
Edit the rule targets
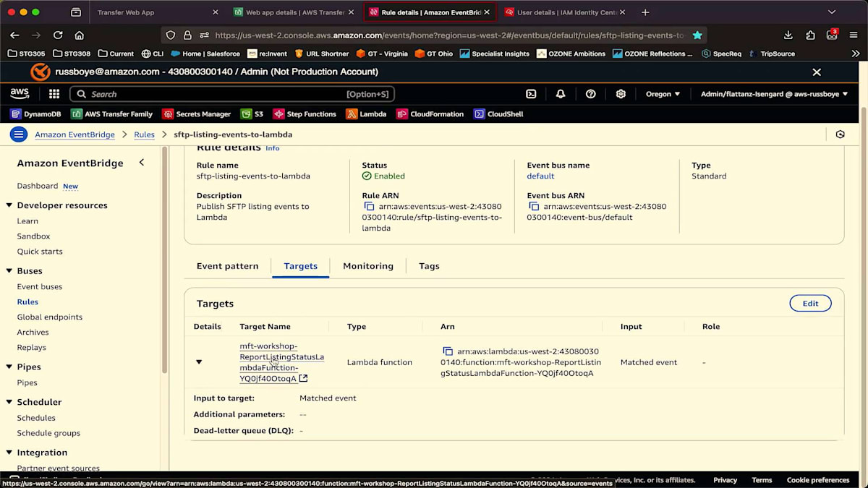(x=810, y=304)
